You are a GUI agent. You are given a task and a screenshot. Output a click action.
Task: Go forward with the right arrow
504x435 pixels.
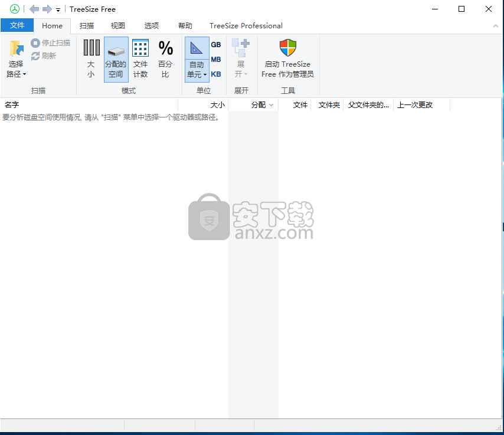click(x=47, y=9)
